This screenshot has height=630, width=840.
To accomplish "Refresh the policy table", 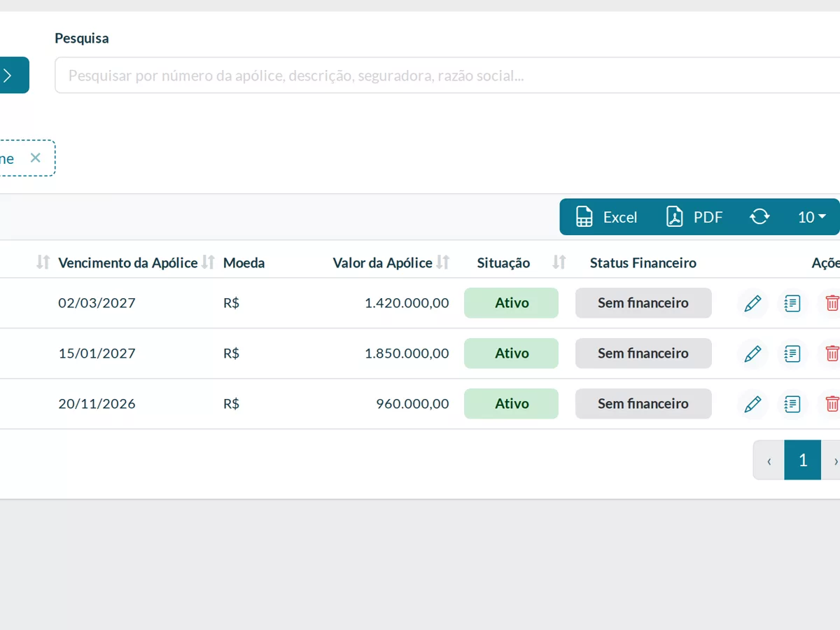I will pyautogui.click(x=759, y=217).
